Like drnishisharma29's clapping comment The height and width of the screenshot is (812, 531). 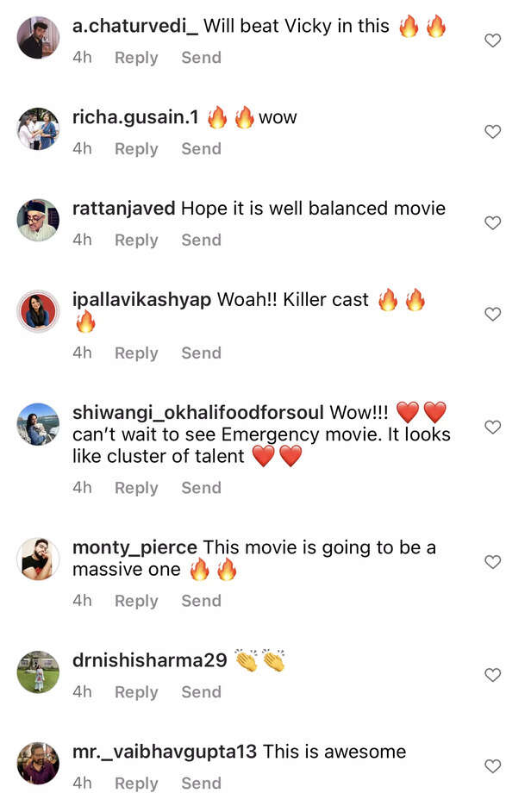(x=492, y=675)
